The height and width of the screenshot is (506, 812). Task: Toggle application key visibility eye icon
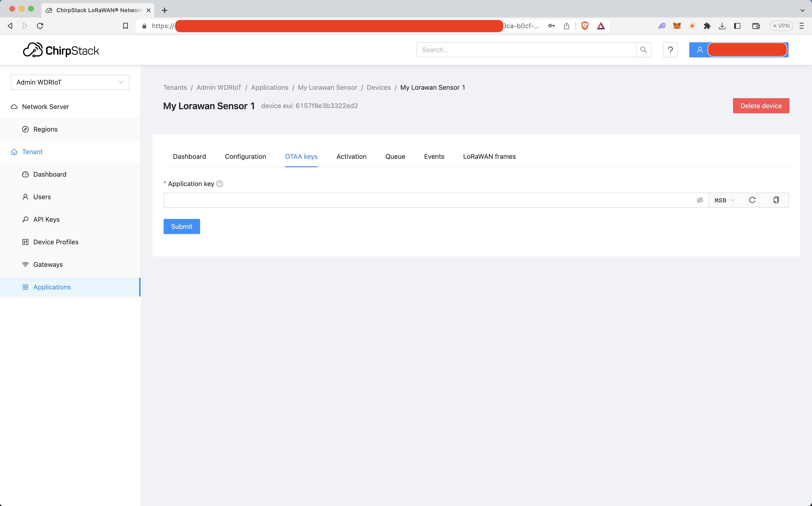[x=700, y=200]
